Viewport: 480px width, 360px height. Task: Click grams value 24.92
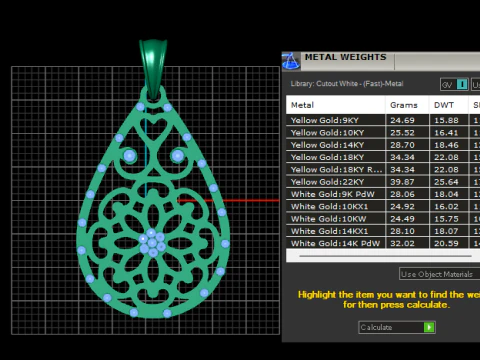point(402,207)
